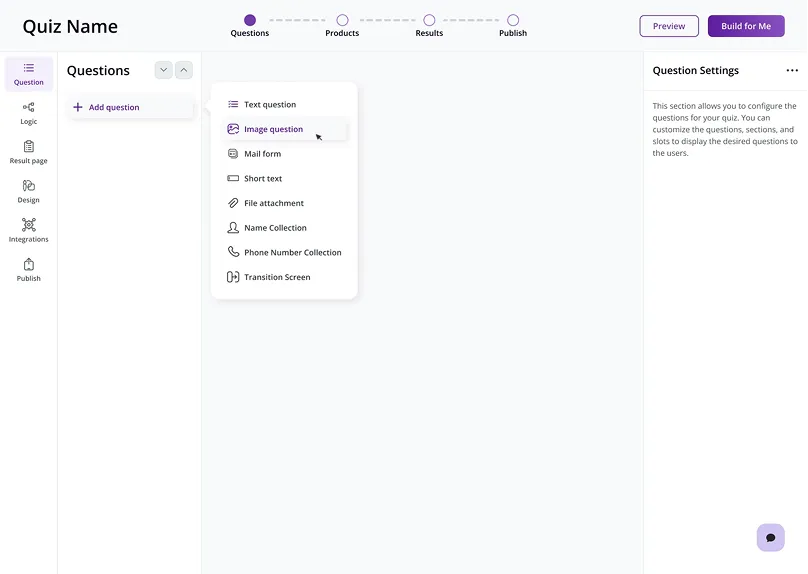This screenshot has height=574, width=808.
Task: Click the Build for Me button
Action: (746, 26)
